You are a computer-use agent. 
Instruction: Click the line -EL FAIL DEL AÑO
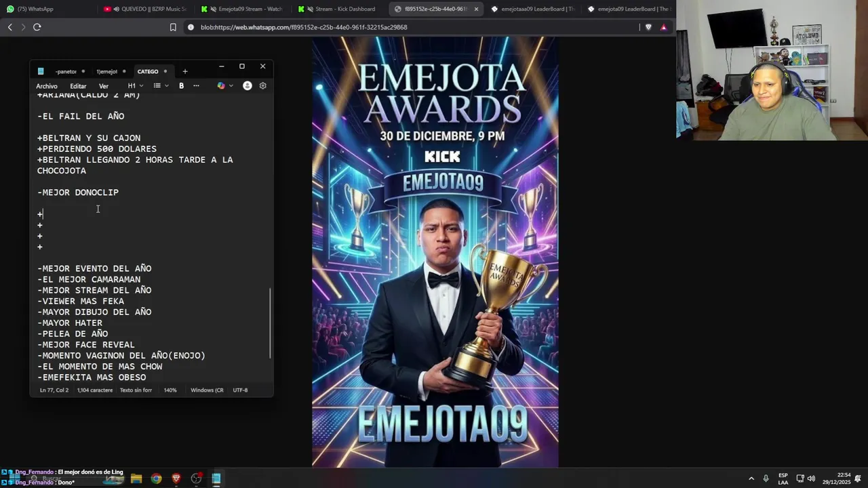point(81,117)
